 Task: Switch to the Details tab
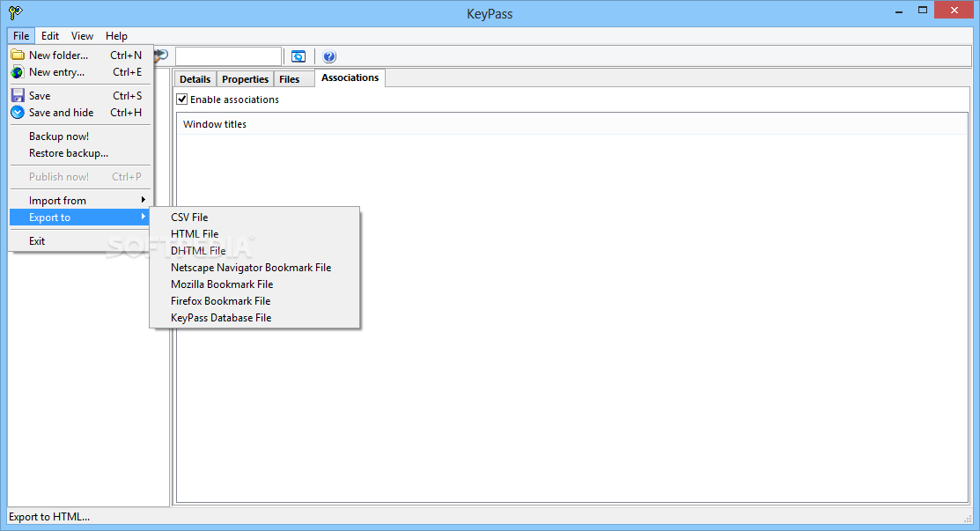coord(195,79)
